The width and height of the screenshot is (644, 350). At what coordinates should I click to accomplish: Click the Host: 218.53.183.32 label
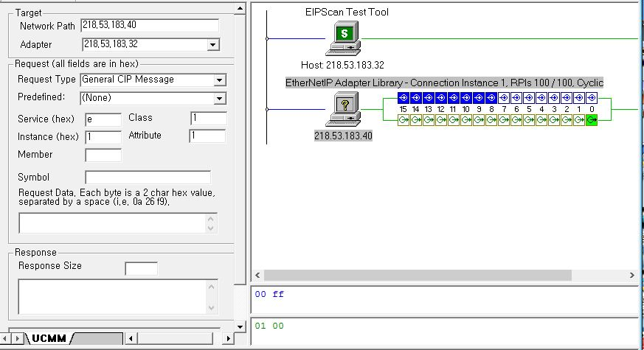[342, 65]
